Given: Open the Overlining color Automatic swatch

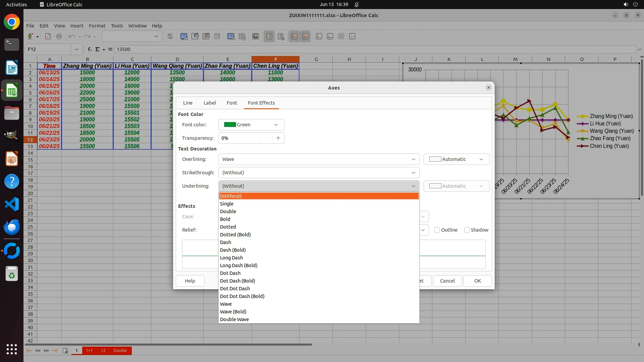Looking at the screenshot, I should point(456,159).
